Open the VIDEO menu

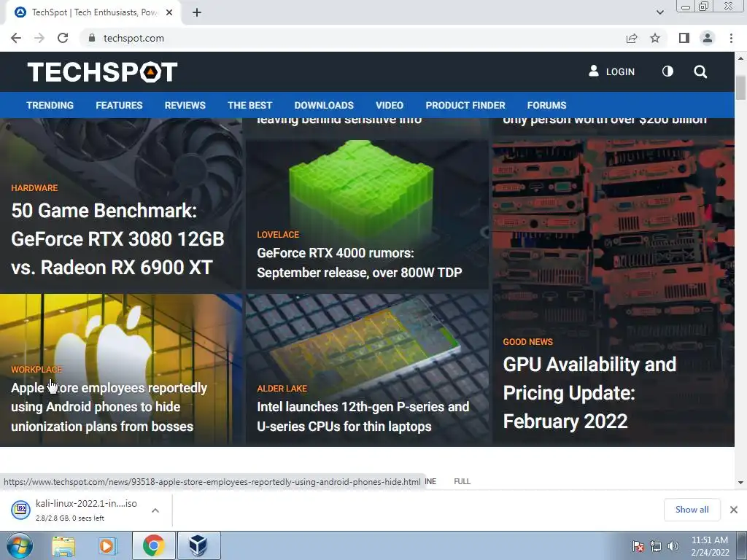(390, 105)
